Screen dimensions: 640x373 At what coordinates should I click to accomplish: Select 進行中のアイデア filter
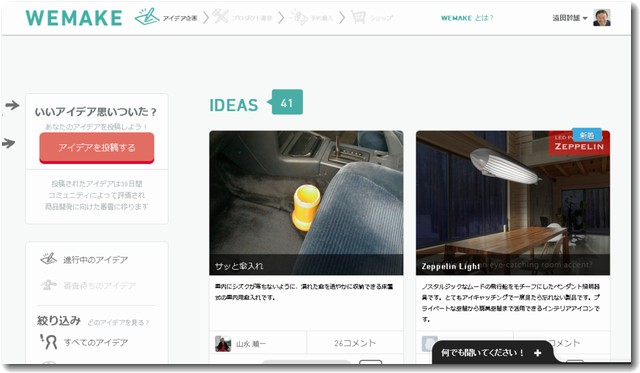click(96, 260)
